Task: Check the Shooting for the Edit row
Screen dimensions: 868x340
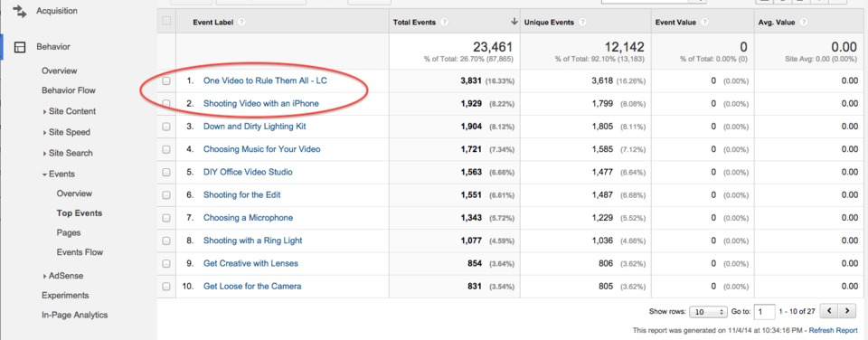Action: 166,195
